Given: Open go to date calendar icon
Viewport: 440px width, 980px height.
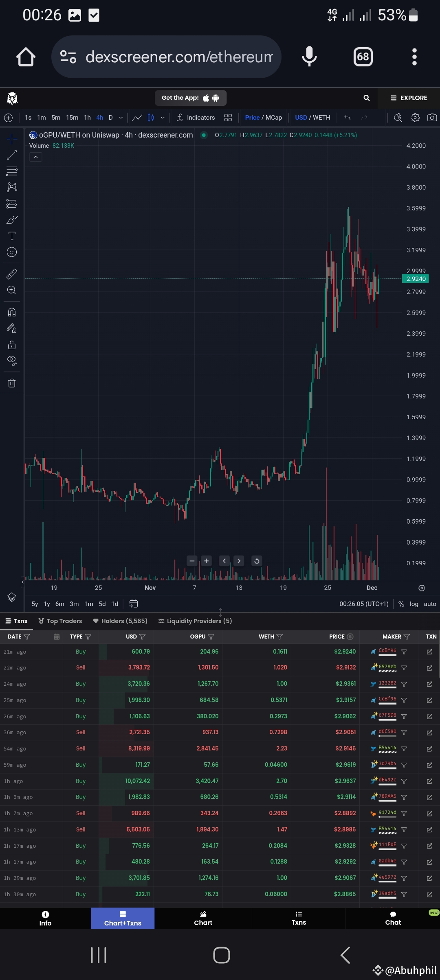Looking at the screenshot, I should [x=133, y=604].
